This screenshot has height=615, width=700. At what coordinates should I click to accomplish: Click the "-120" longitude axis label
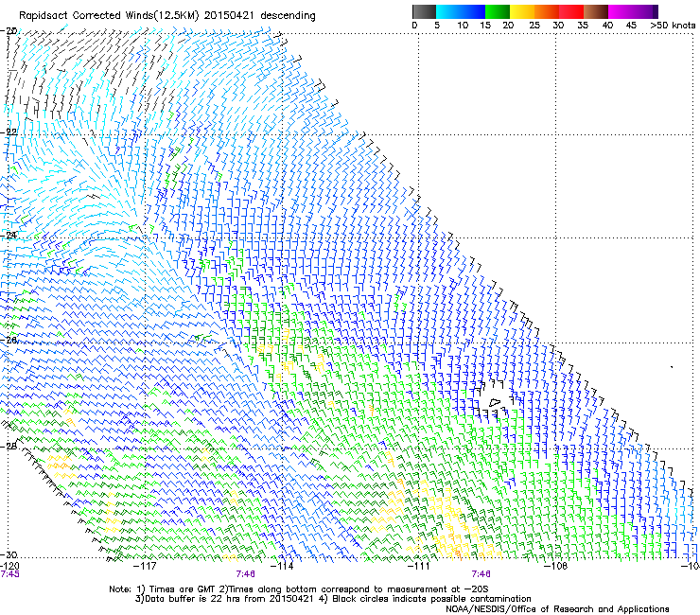[9, 566]
